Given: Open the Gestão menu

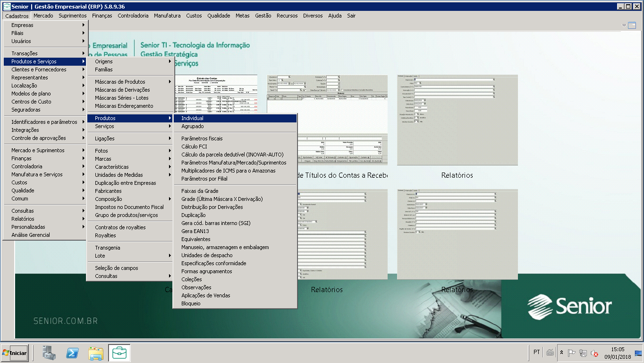Looking at the screenshot, I should 263,16.
